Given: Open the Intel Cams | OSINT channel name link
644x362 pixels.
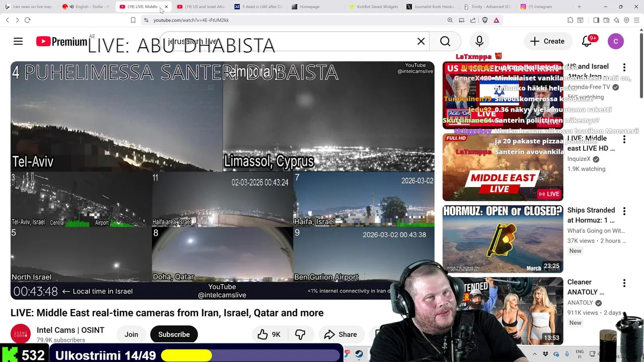Looking at the screenshot, I should (x=70, y=330).
